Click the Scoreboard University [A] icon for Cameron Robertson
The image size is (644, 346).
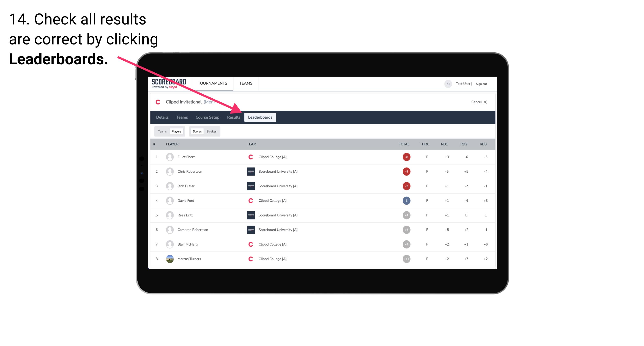(x=250, y=230)
